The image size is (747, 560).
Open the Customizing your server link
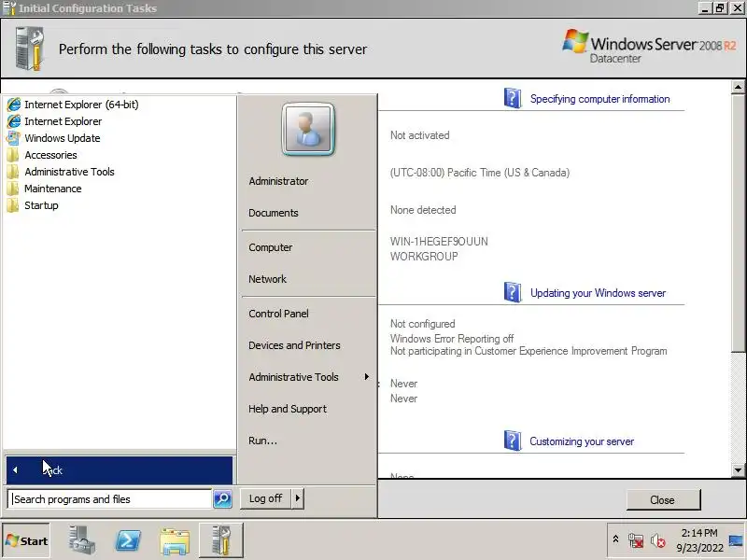582,441
